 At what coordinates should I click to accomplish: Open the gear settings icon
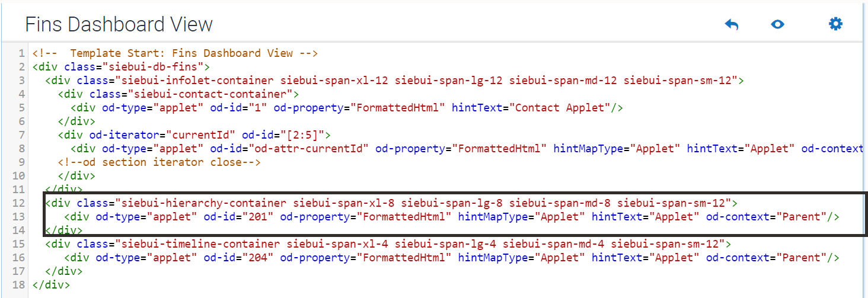(835, 24)
